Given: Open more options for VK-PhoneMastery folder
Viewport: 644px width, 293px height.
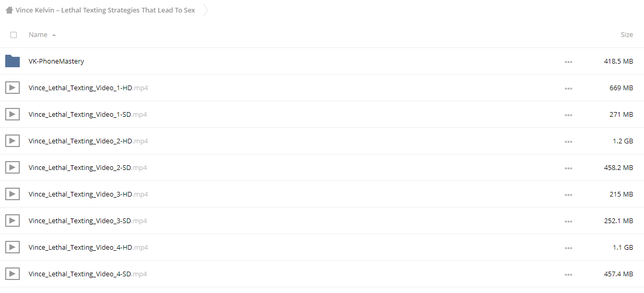Looking at the screenshot, I should 568,62.
